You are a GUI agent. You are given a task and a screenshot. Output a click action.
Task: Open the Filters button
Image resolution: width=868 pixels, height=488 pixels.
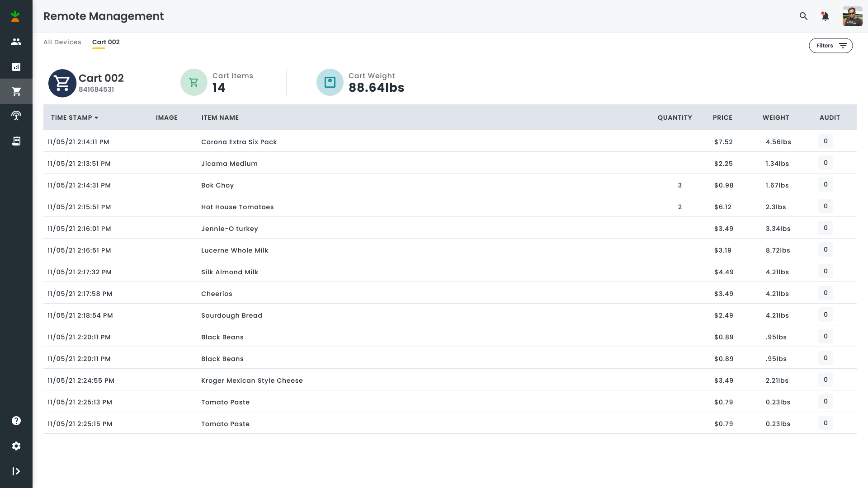830,46
